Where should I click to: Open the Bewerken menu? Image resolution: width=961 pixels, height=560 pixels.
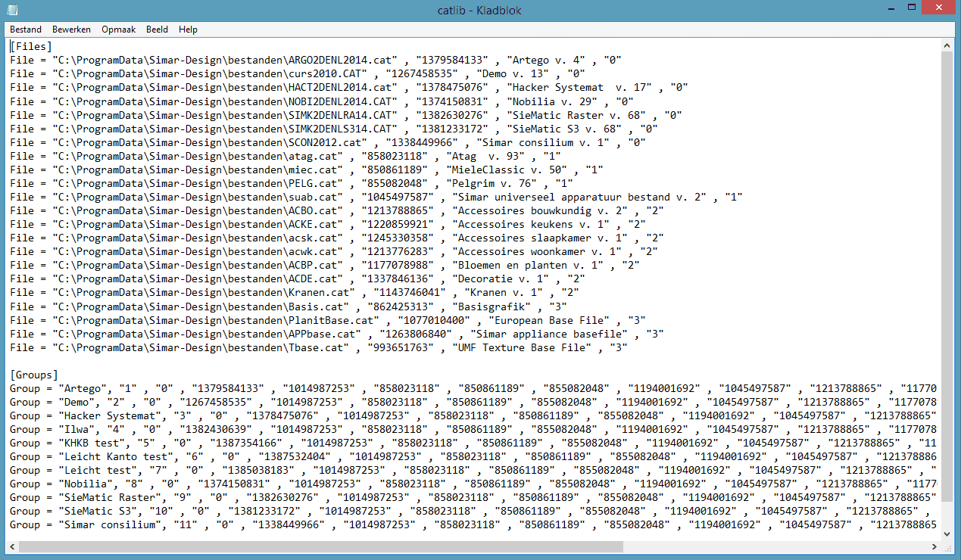[x=71, y=30]
